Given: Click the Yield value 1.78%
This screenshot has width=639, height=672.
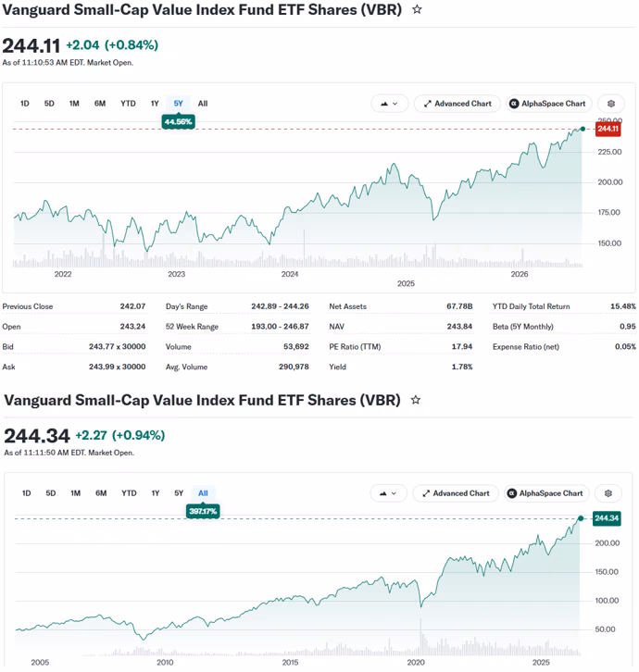Looking at the screenshot, I should point(462,367).
